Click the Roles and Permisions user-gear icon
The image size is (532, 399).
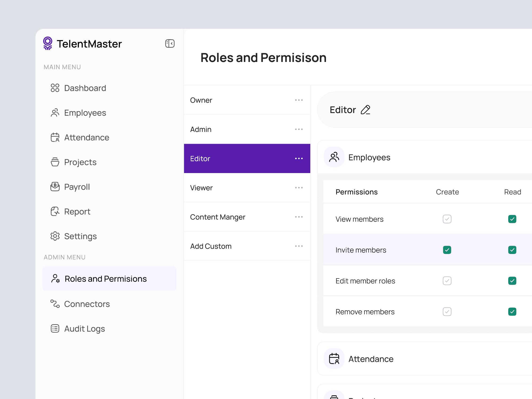pyautogui.click(x=55, y=279)
